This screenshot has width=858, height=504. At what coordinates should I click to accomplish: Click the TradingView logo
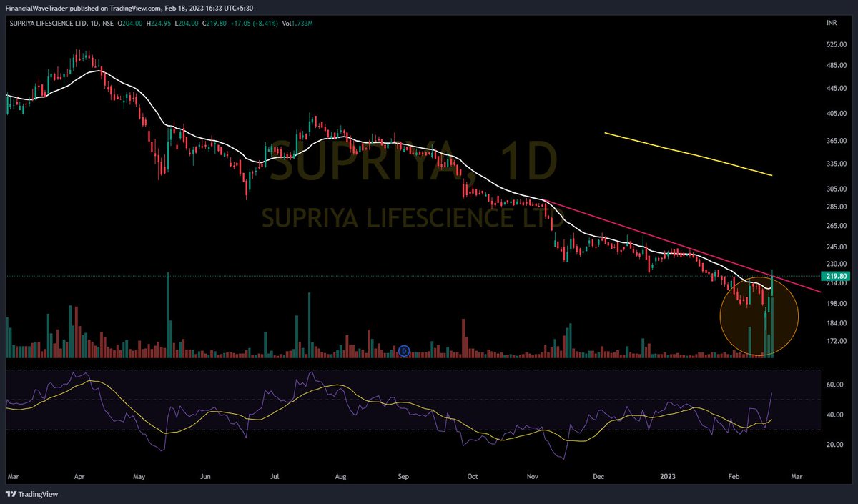click(31, 494)
